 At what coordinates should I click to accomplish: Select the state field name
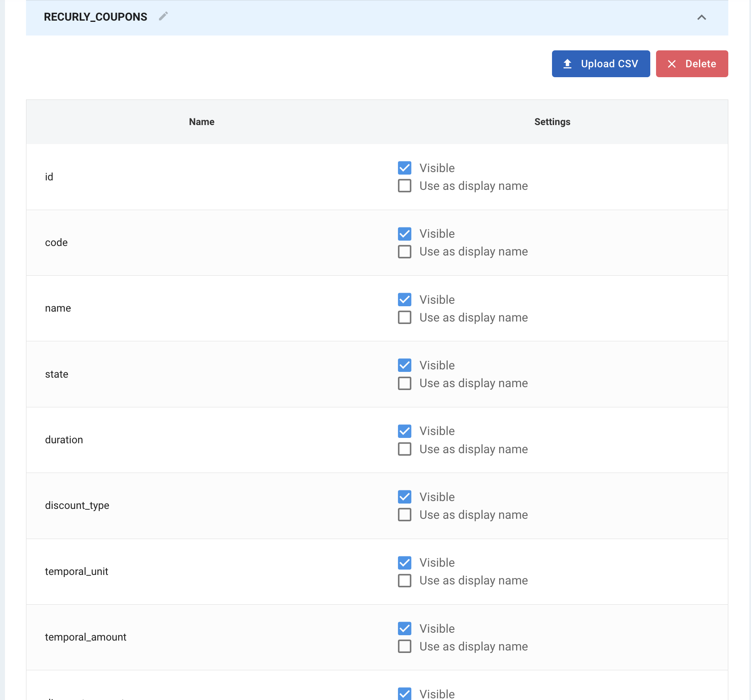coord(57,374)
